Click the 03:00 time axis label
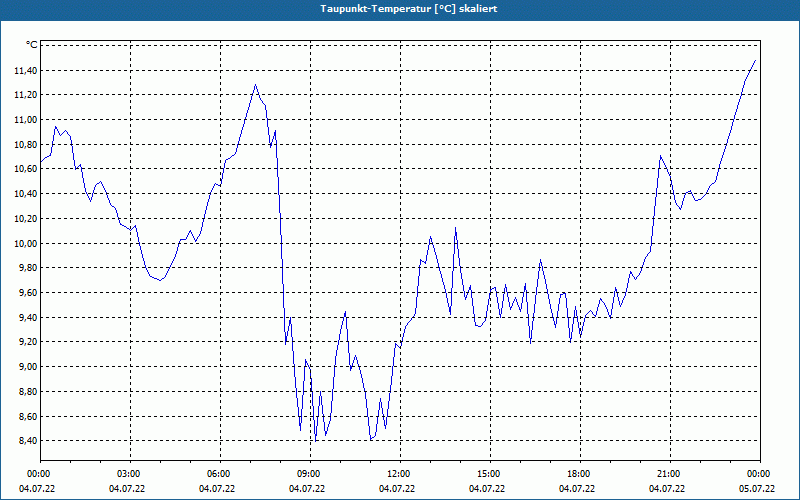This screenshot has width=800, height=500. coord(130,473)
